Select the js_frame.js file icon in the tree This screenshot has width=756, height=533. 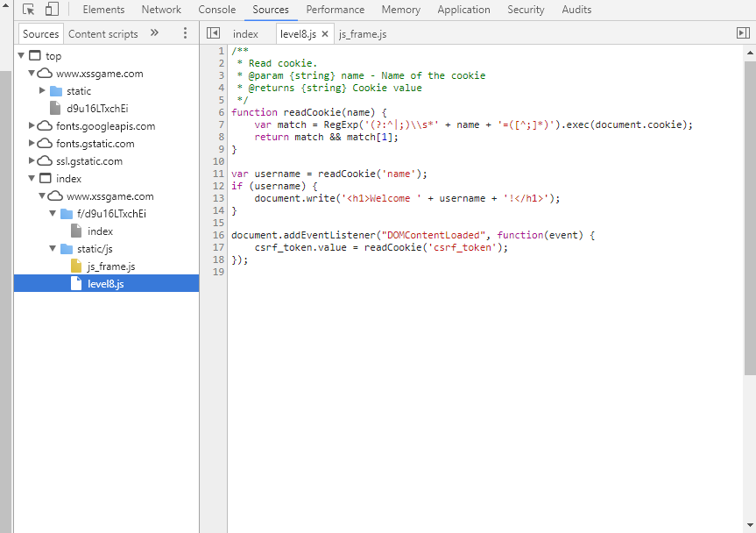76,266
